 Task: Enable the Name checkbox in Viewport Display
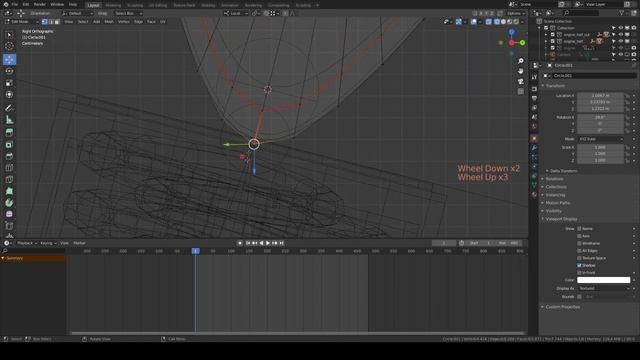[579, 229]
